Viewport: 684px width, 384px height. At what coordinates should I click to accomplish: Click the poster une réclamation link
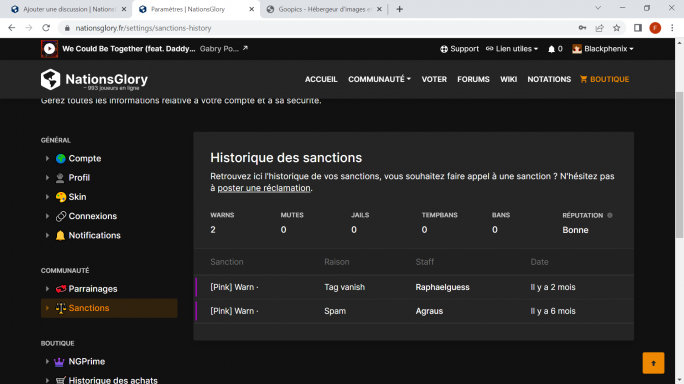pos(264,188)
